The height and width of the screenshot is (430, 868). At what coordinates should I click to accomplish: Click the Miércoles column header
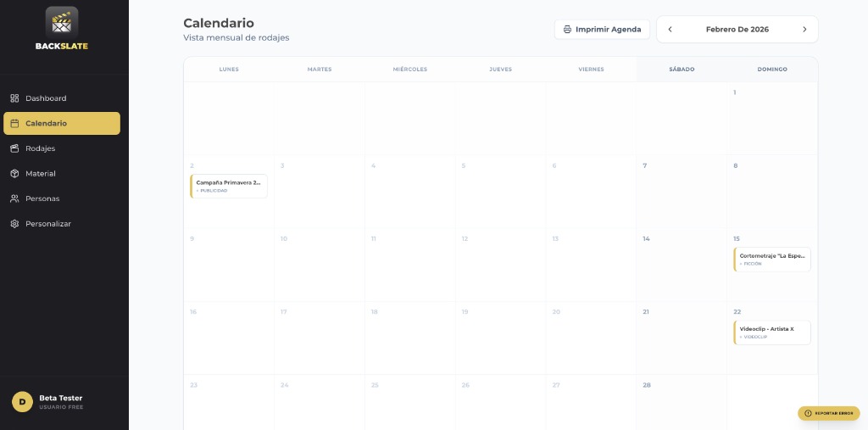(410, 70)
